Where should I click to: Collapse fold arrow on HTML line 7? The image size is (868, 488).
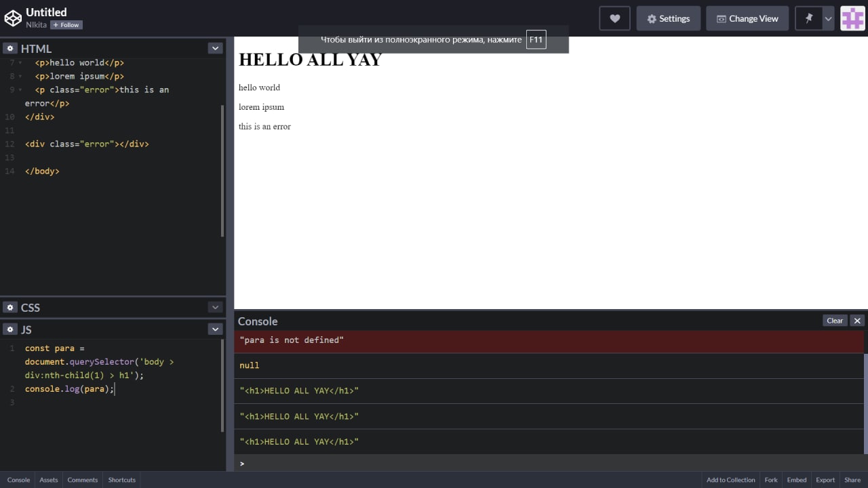pos(20,62)
